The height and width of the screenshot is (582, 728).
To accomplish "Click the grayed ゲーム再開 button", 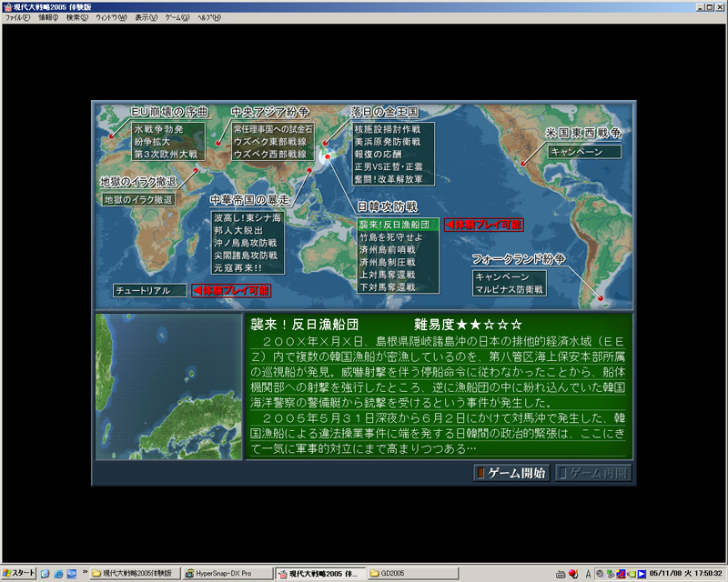I will tap(593, 473).
